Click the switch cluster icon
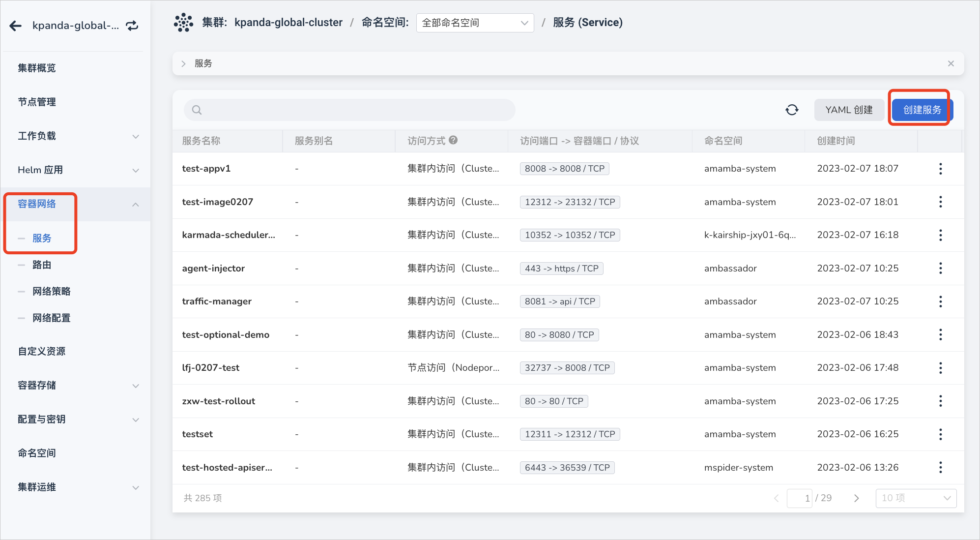The height and width of the screenshot is (540, 980). click(132, 26)
